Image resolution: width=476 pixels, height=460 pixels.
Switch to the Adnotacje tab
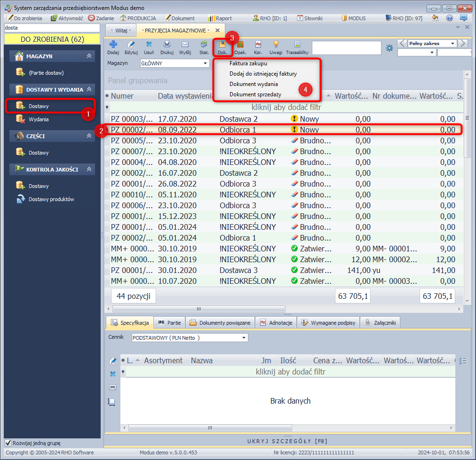[x=276, y=323]
